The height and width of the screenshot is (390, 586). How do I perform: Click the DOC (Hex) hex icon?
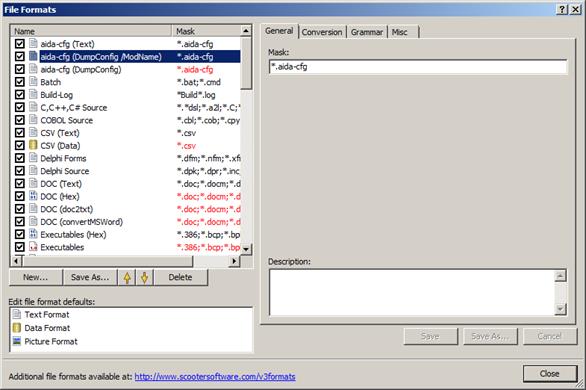pyautogui.click(x=33, y=196)
